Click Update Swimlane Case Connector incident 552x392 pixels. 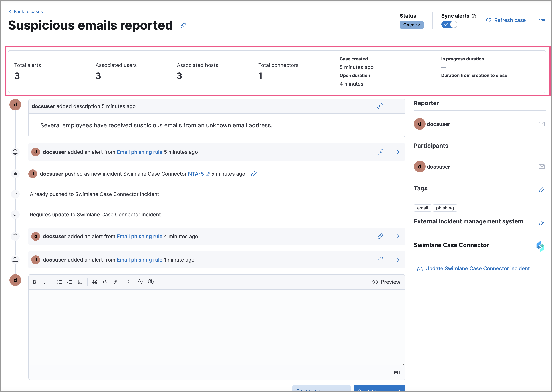[477, 268]
